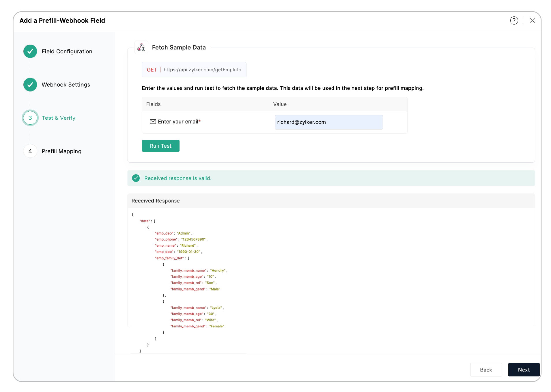Click the green check icon in valid response banner
This screenshot has height=392, width=551.
coord(136,178)
